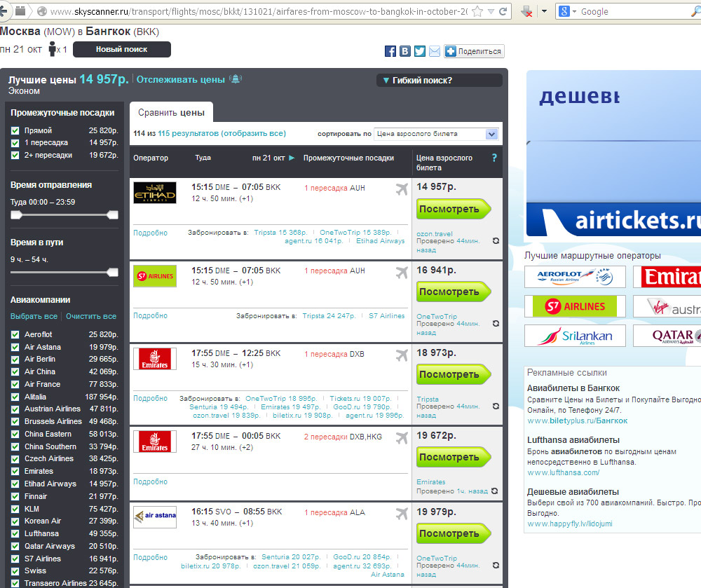
Task: Select the Сравнить цены tab
Action: 171,112
